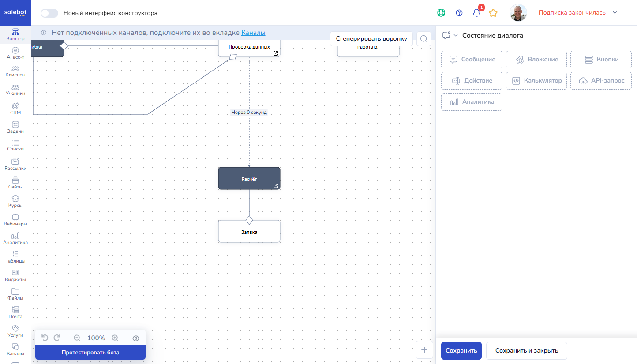Enable Новый интерфейс конструктора switch
The width and height of the screenshot is (637, 364).
(x=49, y=13)
